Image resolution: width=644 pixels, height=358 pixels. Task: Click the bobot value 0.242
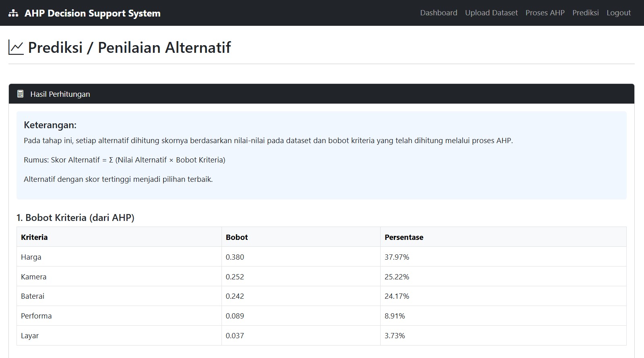coord(235,296)
